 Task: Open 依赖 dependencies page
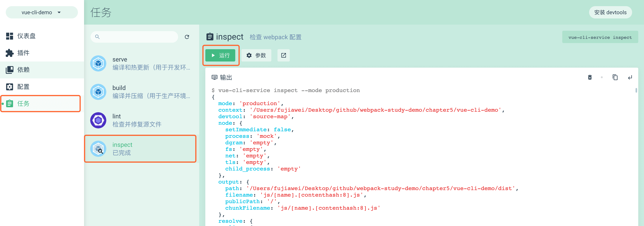[23, 70]
